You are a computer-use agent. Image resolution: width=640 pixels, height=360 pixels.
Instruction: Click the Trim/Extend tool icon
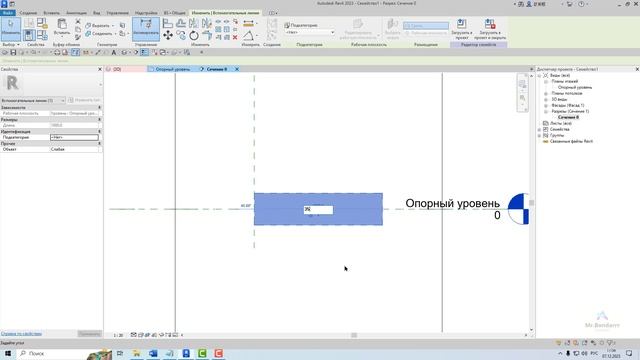tap(207, 36)
